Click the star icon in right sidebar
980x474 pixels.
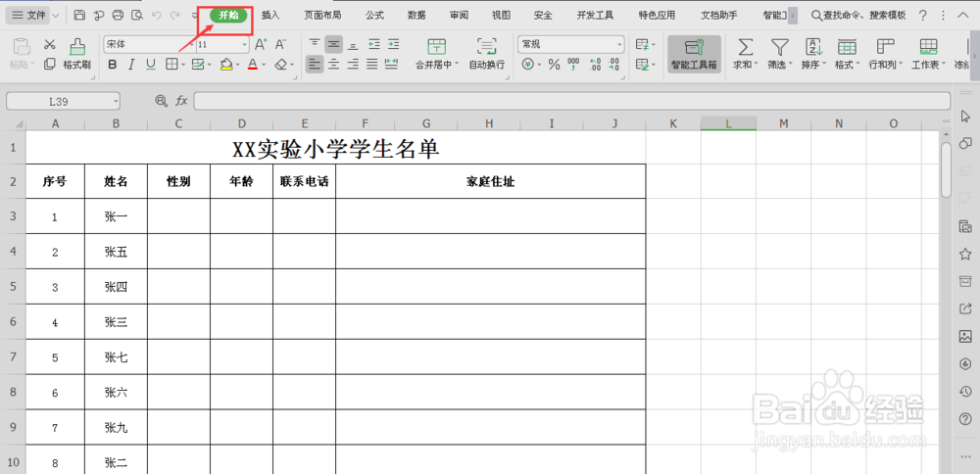[965, 255]
